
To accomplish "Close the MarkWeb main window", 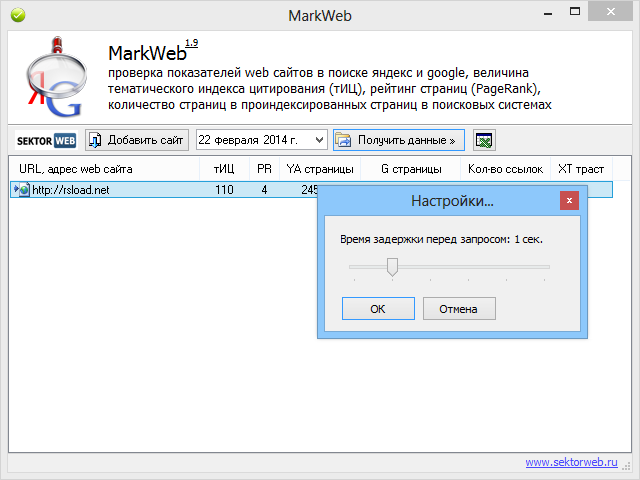I will pyautogui.click(x=611, y=12).
